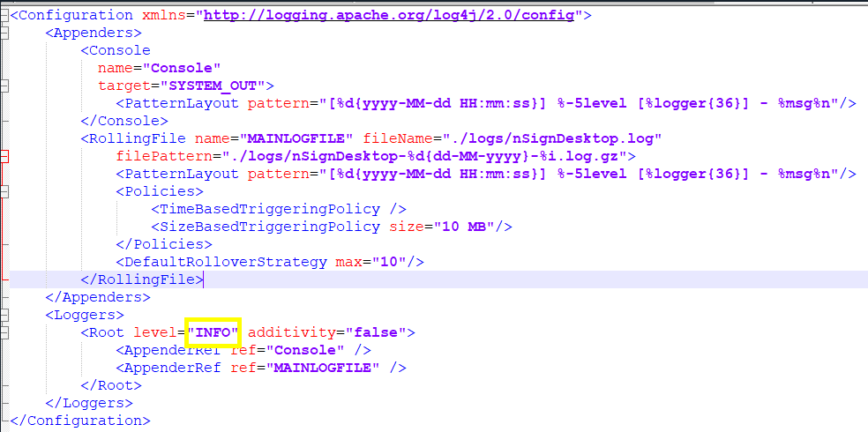Collapse the Configuration fold marker
Viewport: 868px width, 432px height.
pos(4,15)
